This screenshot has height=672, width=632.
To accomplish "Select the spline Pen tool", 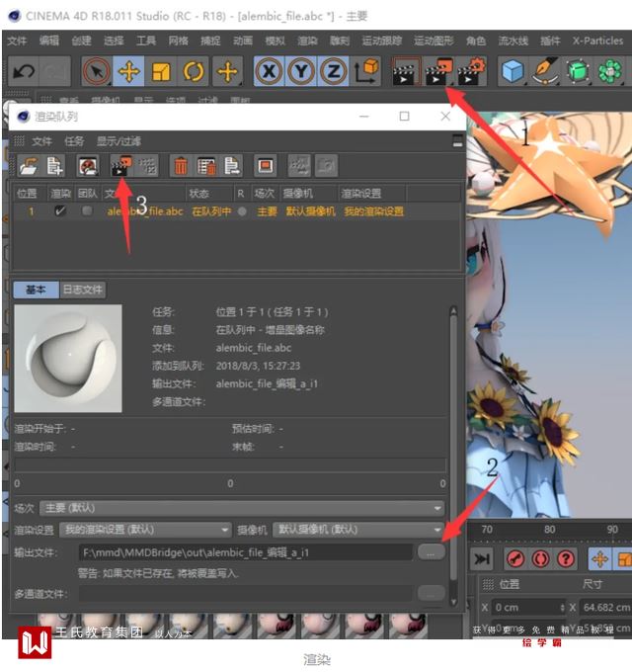I will point(545,71).
